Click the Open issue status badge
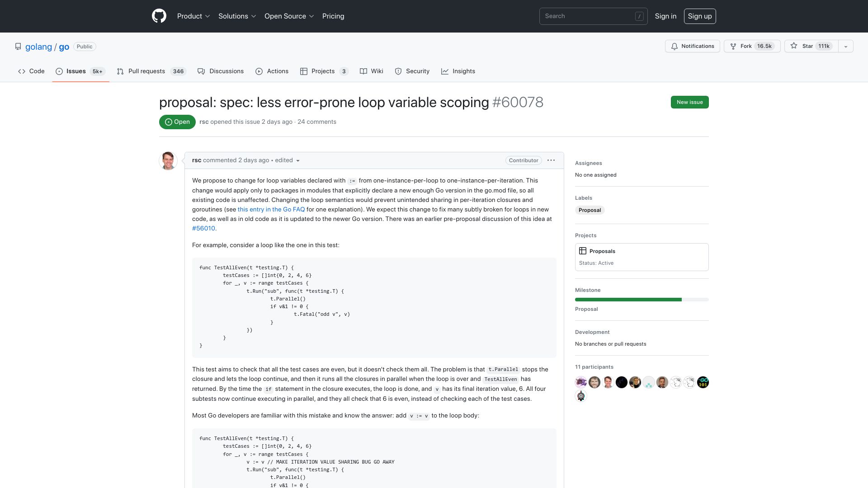The image size is (868, 488). coord(177,122)
